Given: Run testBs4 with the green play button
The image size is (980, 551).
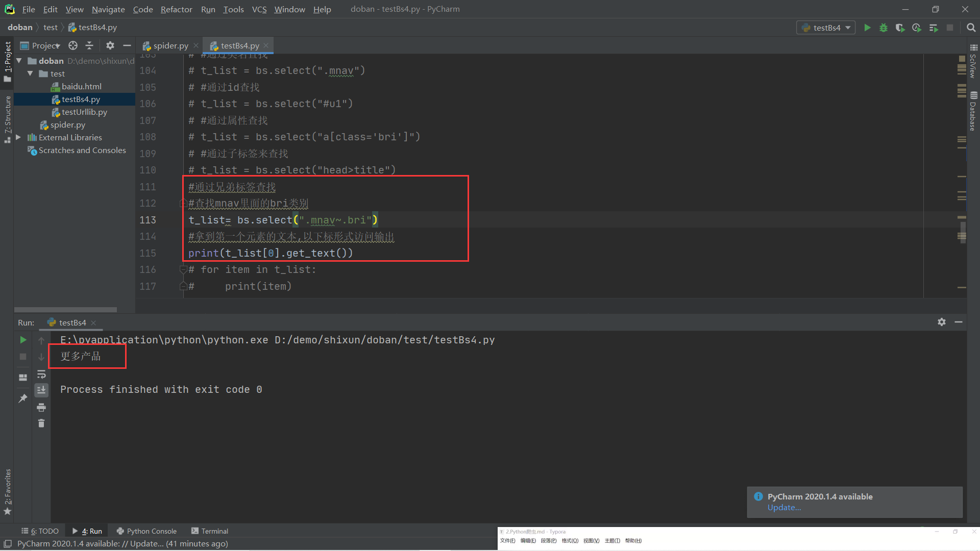Looking at the screenshot, I should 867,28.
